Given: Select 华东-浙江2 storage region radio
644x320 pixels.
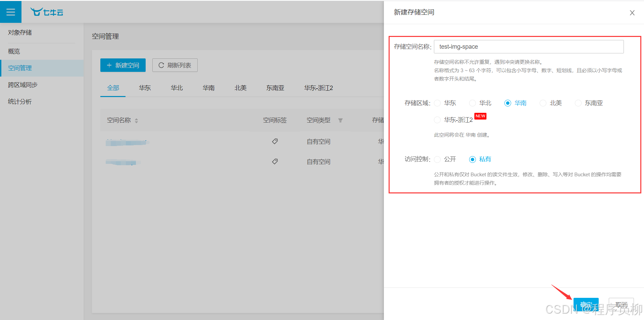Looking at the screenshot, I should [437, 120].
